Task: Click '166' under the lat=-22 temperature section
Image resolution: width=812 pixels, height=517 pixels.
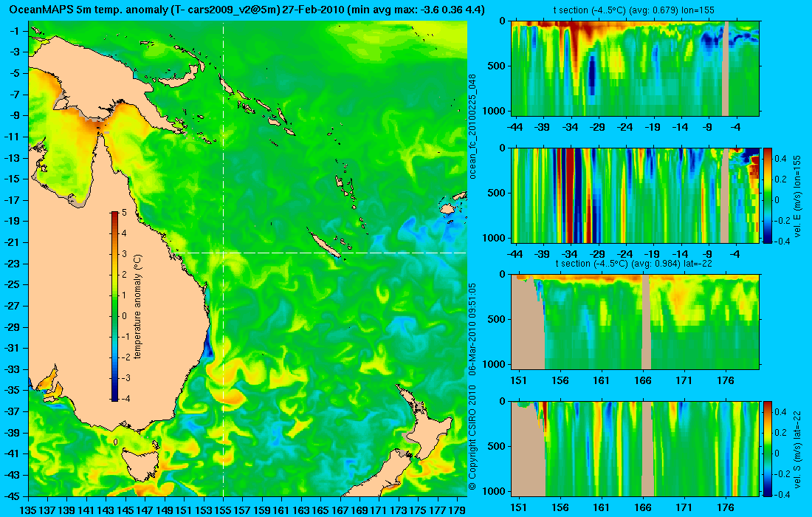Action: pyautogui.click(x=643, y=381)
